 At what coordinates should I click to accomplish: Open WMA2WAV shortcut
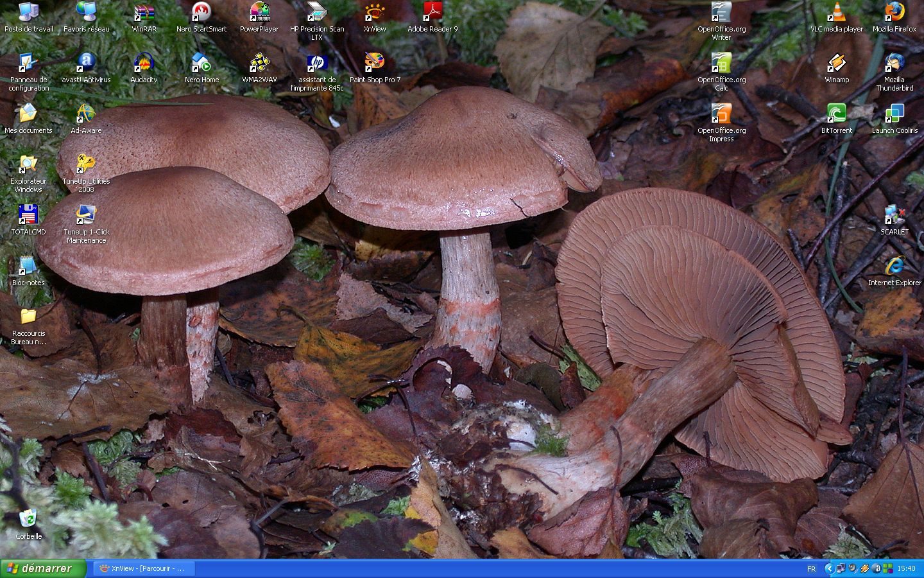tap(259, 68)
